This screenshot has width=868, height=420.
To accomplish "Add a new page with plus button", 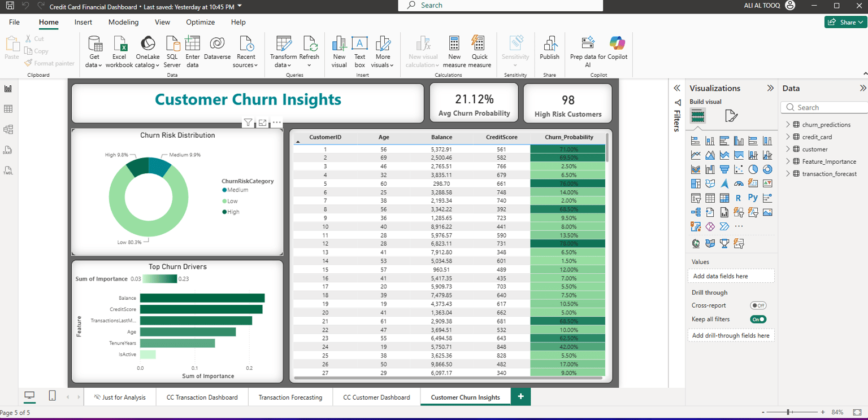I will (520, 397).
